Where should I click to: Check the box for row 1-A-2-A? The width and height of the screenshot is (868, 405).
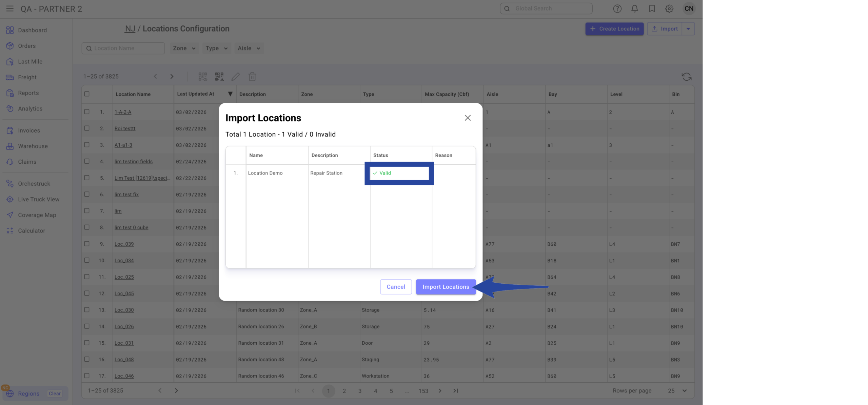pyautogui.click(x=87, y=112)
